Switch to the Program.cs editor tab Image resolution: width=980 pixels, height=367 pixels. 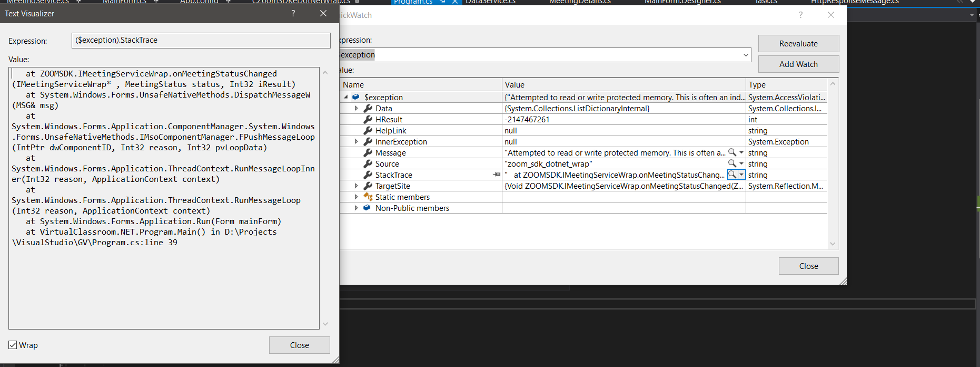[x=413, y=2]
